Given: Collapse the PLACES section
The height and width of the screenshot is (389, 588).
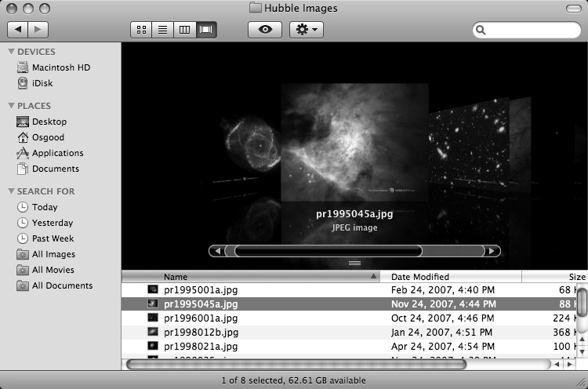Looking at the screenshot, I should click(11, 106).
